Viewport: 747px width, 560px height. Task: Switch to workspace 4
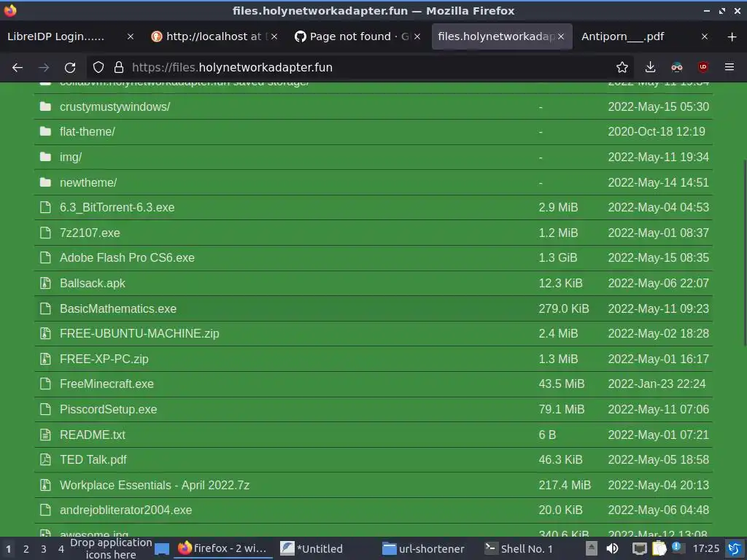[61, 549]
